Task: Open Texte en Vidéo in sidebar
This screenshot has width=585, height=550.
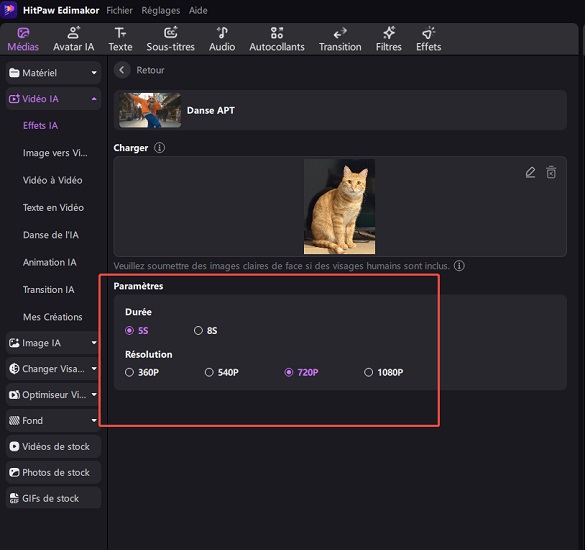Action: (53, 207)
